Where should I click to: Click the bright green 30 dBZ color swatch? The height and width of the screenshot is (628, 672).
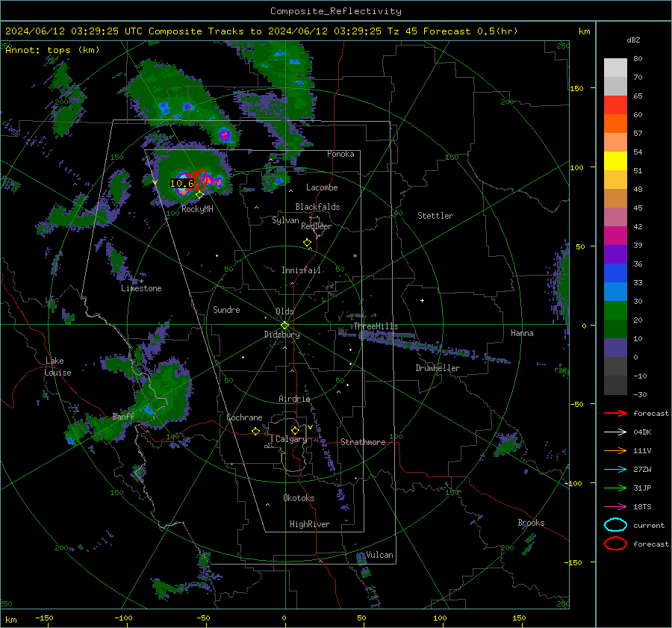[615, 311]
